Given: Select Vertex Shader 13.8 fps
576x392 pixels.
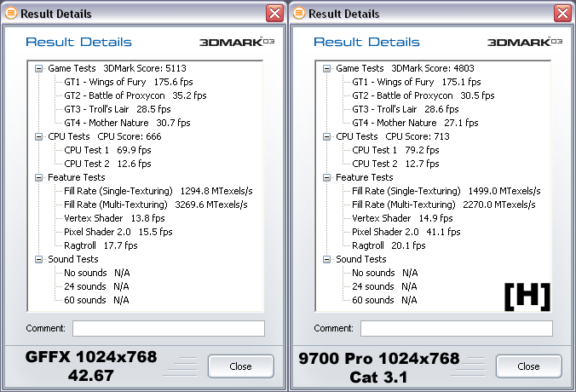Looking at the screenshot, I should (115, 218).
